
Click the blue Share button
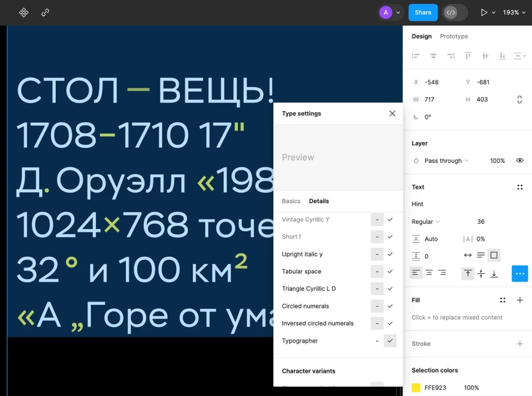click(x=423, y=12)
